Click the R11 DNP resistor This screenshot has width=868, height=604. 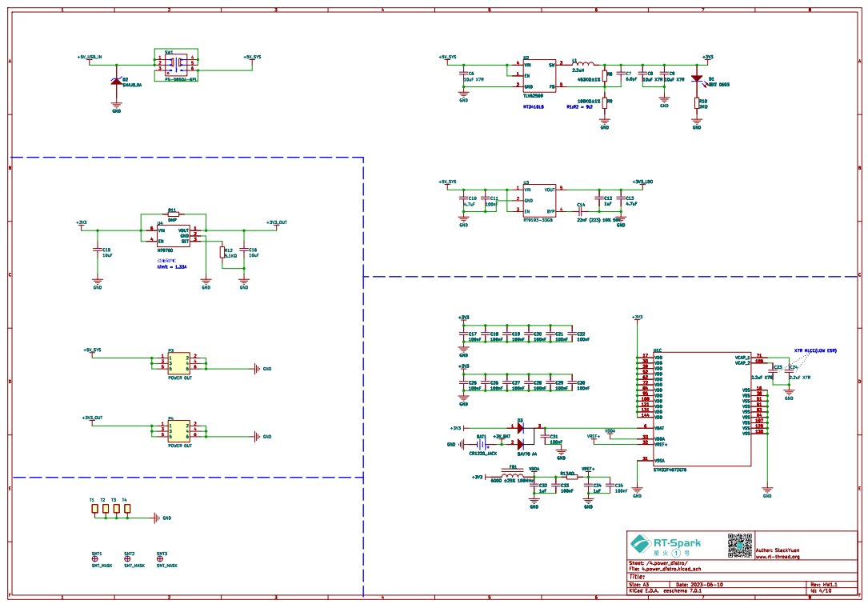[x=173, y=214]
